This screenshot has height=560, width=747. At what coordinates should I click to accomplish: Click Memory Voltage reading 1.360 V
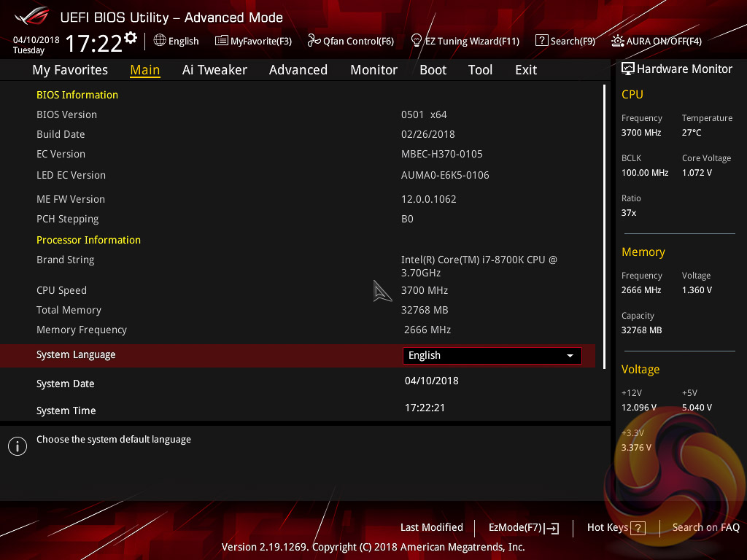(697, 290)
